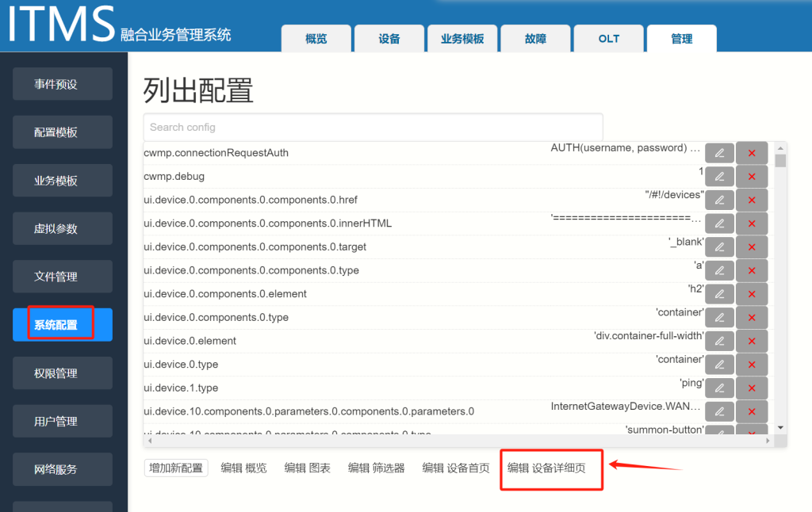812x512 pixels.
Task: Select the 'div.container-full-width' value text
Action: click(x=649, y=336)
